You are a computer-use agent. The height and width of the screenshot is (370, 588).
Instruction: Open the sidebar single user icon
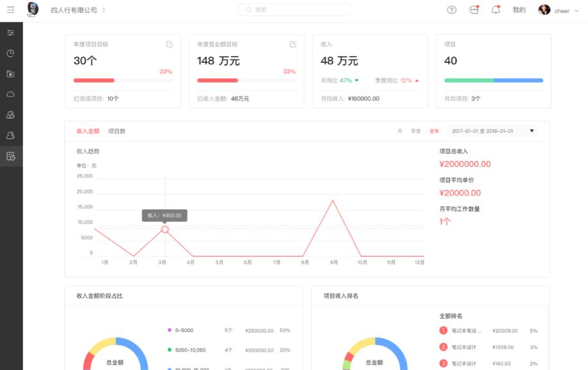(10, 135)
